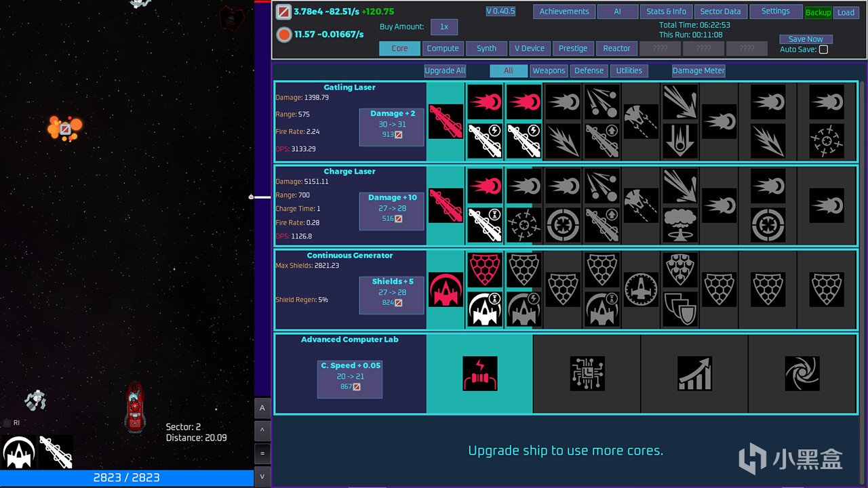Select the spiral vortex upgrade icon

pyautogui.click(x=802, y=373)
